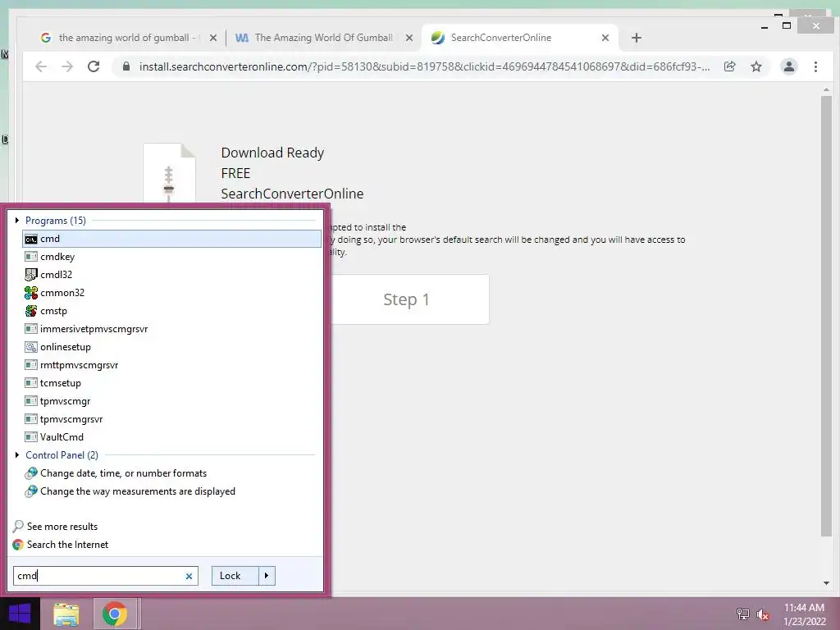Collapse the Programs (15) group
Viewport: 840px width, 630px height.
point(17,220)
